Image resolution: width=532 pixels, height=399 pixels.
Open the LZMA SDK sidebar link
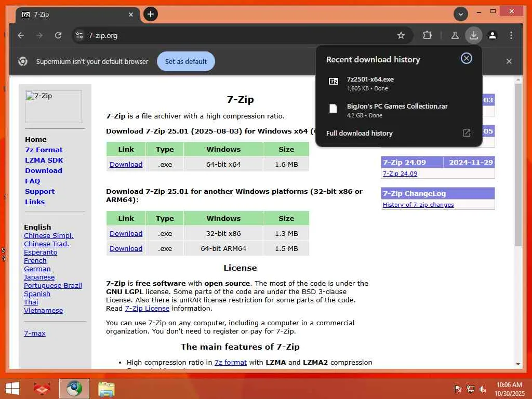44,160
